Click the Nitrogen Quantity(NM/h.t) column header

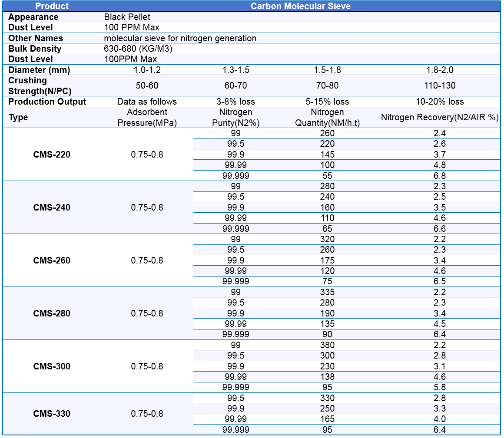[x=327, y=118]
